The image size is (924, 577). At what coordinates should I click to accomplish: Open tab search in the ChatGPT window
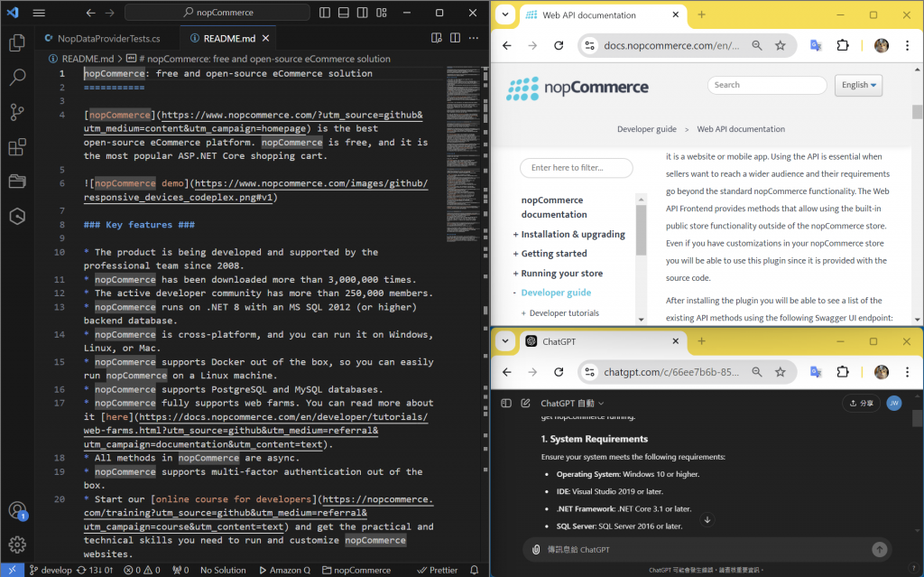tap(505, 341)
